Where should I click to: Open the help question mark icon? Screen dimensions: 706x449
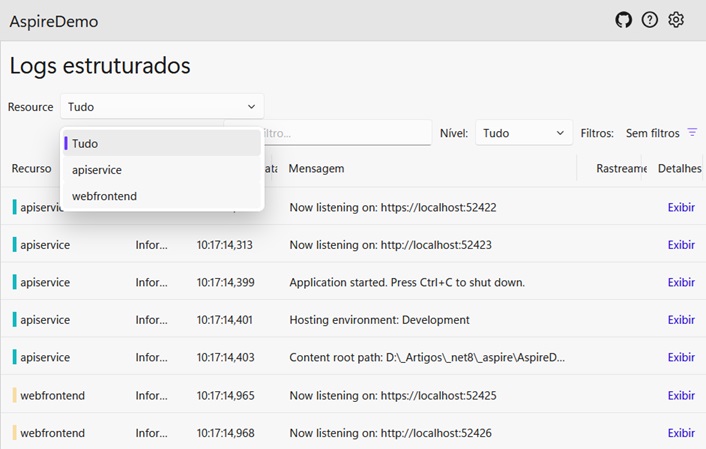click(x=650, y=20)
